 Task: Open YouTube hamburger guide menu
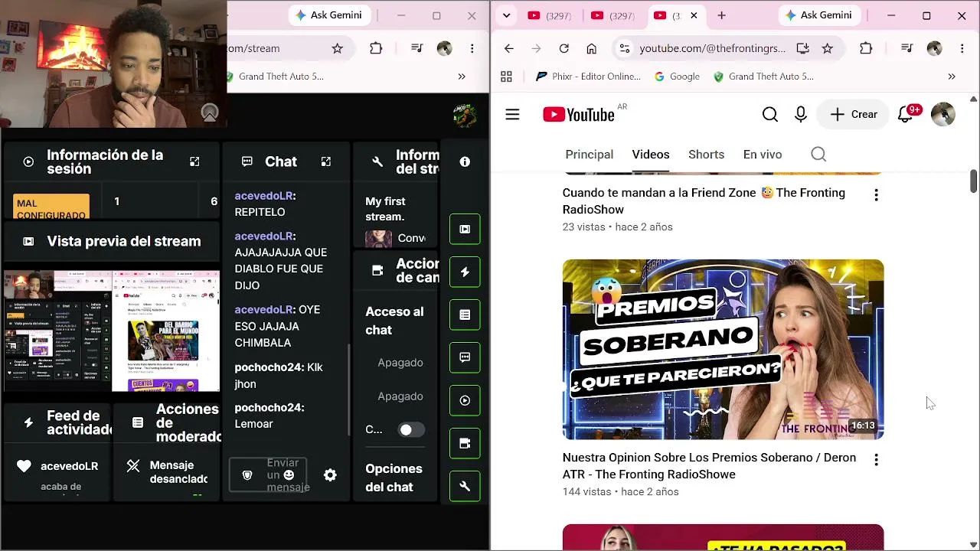coord(512,115)
